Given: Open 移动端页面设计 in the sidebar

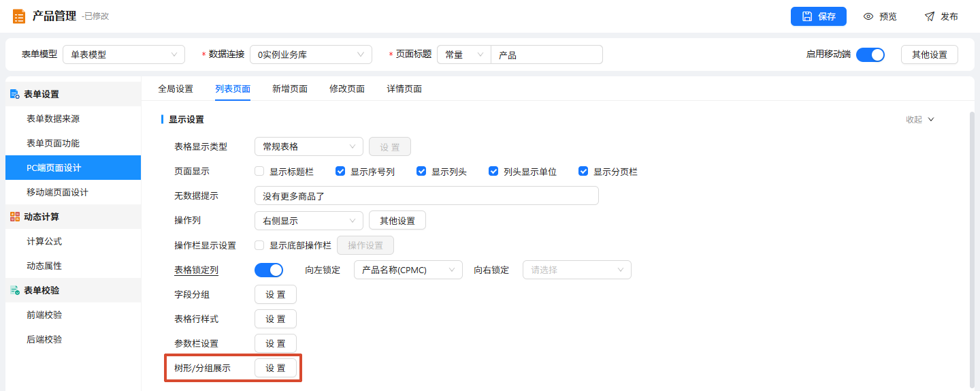Looking at the screenshot, I should pos(73,192).
